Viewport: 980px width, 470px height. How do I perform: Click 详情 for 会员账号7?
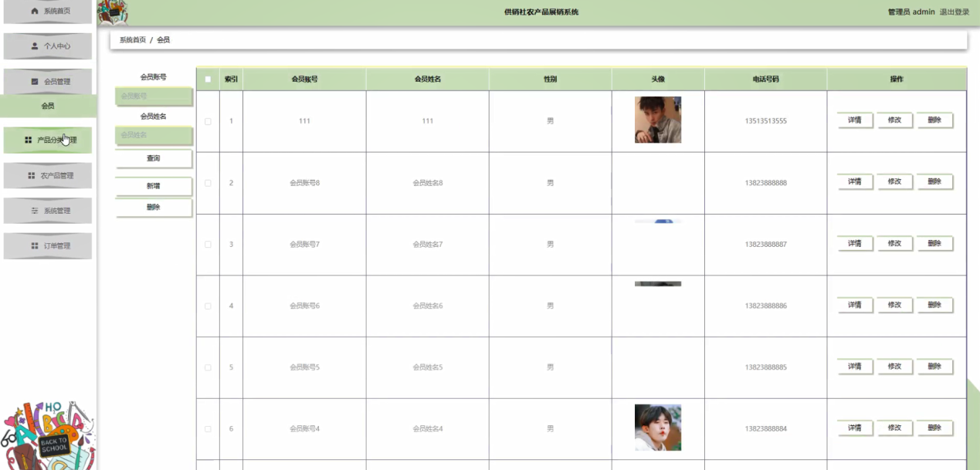855,243
